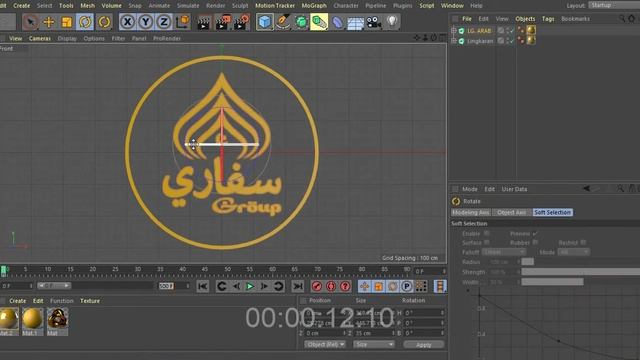
Task: Toggle LG. ARAB enabled checkmark
Action: tap(512, 31)
